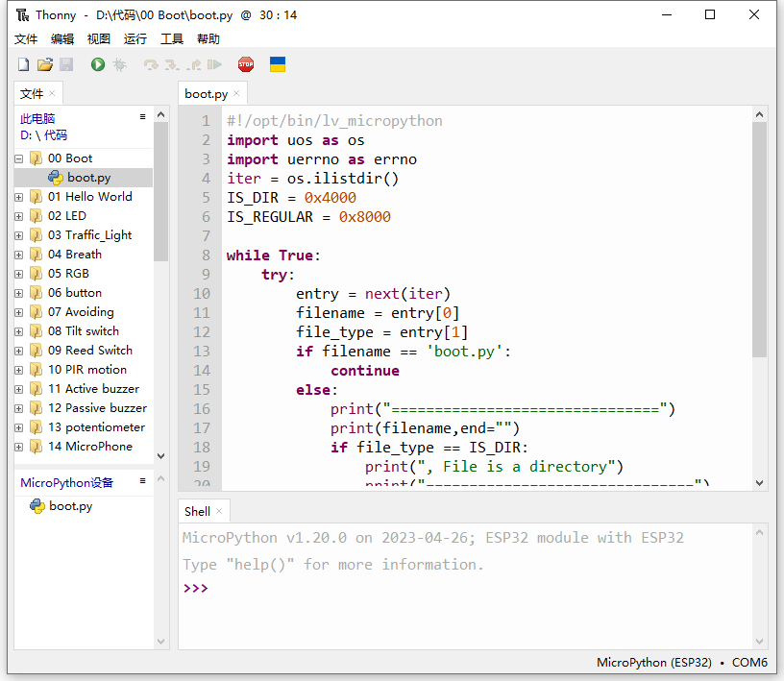Open a file using the folder icon
784x681 pixels.
(45, 64)
